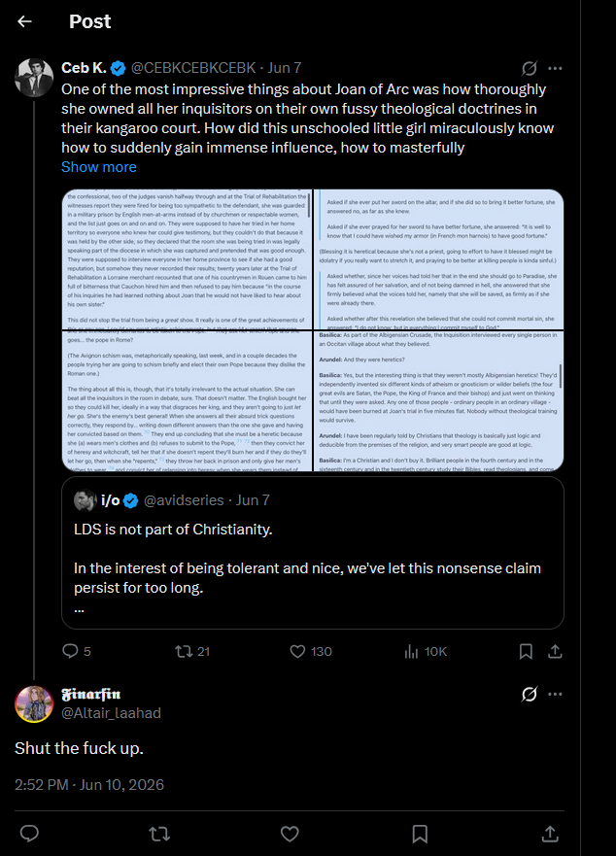This screenshot has height=856, width=616.
Task: Open quoted post by i/o
Action: 312,553
